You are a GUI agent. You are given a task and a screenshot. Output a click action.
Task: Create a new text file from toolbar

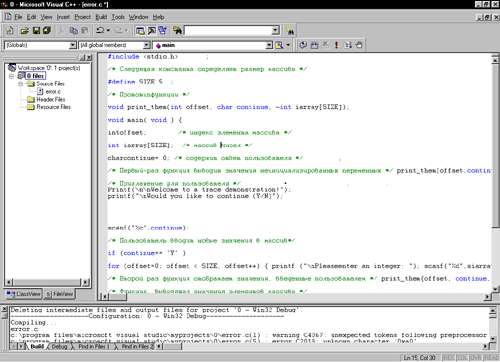click(10, 31)
